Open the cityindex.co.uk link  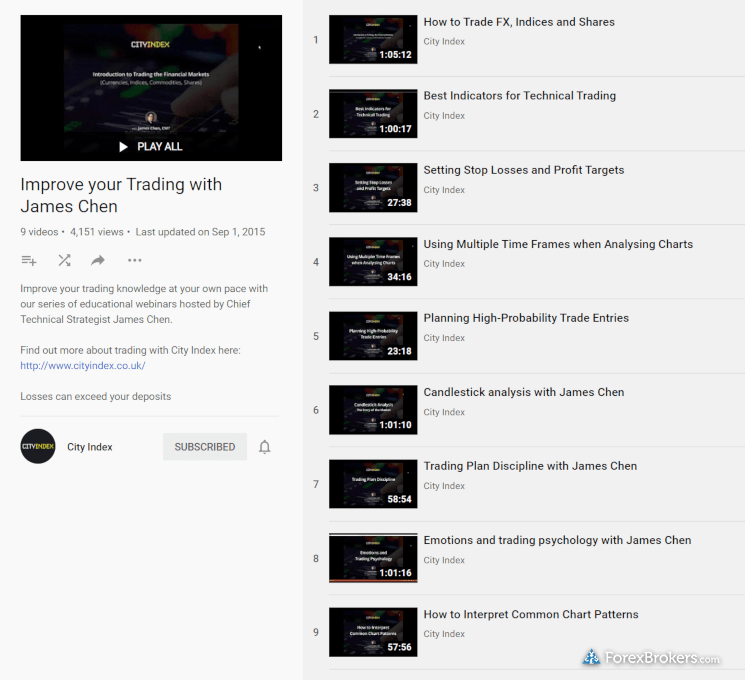(x=83, y=366)
